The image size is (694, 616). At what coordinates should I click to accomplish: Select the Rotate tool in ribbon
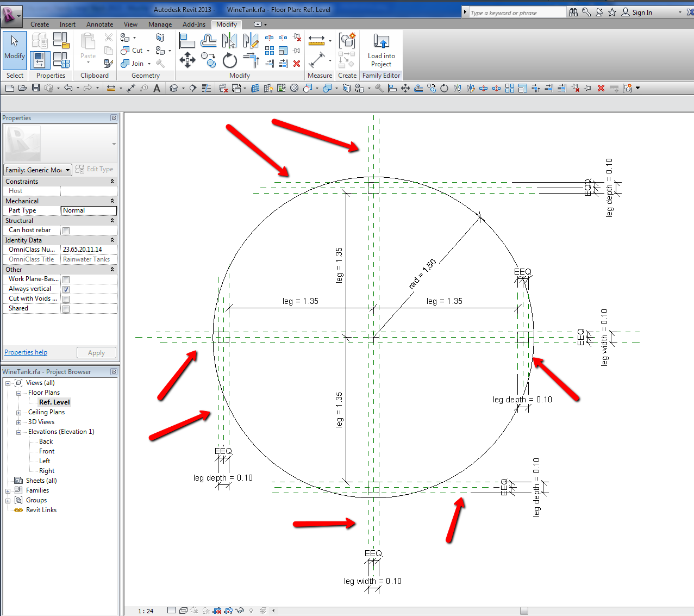coord(229,60)
